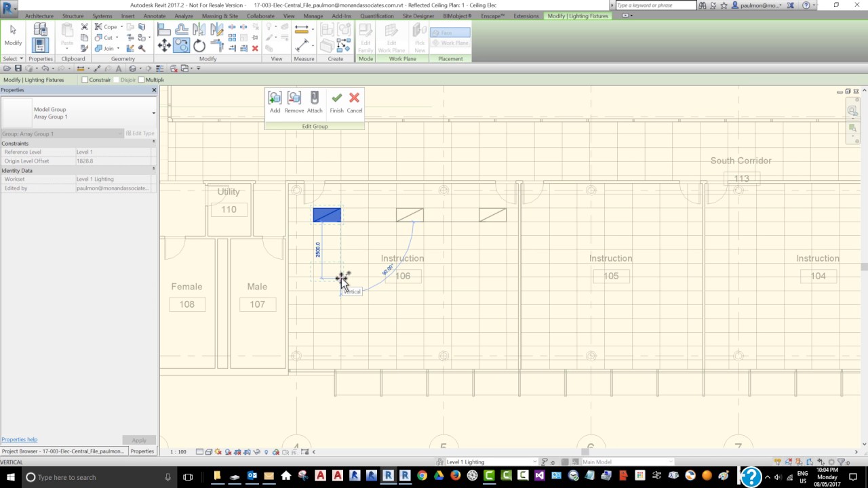Click the Save icon in quick access toolbar
Screen dimensions: 868x488
(18, 68)
